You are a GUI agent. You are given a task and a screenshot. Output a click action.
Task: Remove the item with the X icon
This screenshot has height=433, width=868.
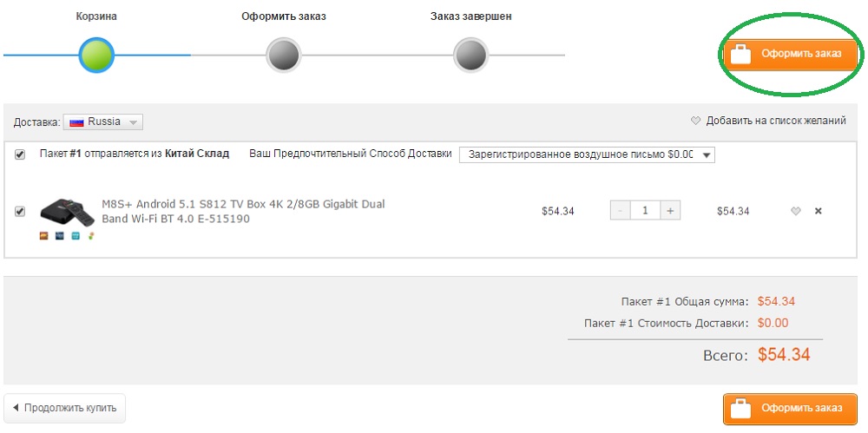(x=818, y=211)
